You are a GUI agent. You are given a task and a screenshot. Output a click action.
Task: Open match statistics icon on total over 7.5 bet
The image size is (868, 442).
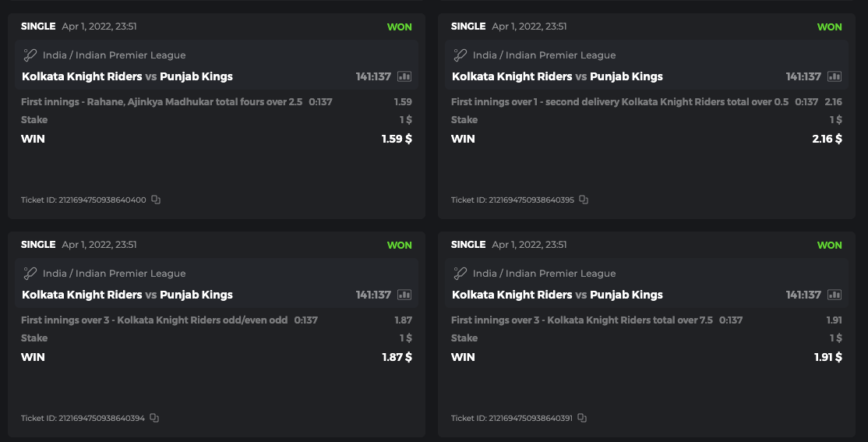[834, 295]
